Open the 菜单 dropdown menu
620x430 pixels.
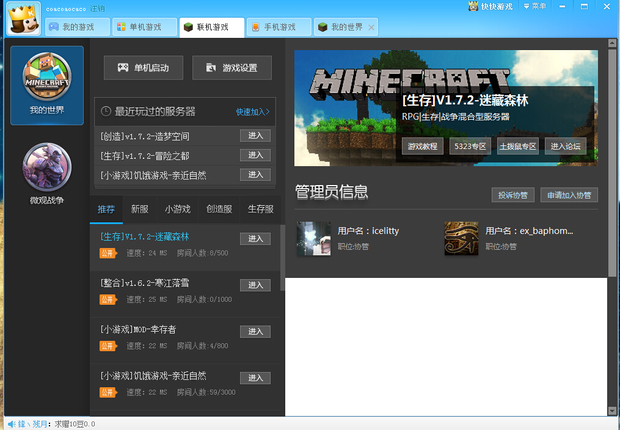(x=535, y=6)
